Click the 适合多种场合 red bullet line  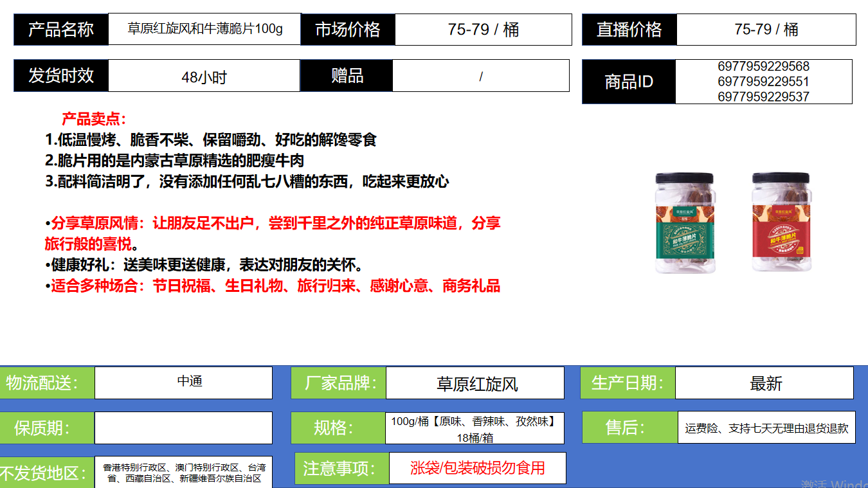click(x=275, y=286)
